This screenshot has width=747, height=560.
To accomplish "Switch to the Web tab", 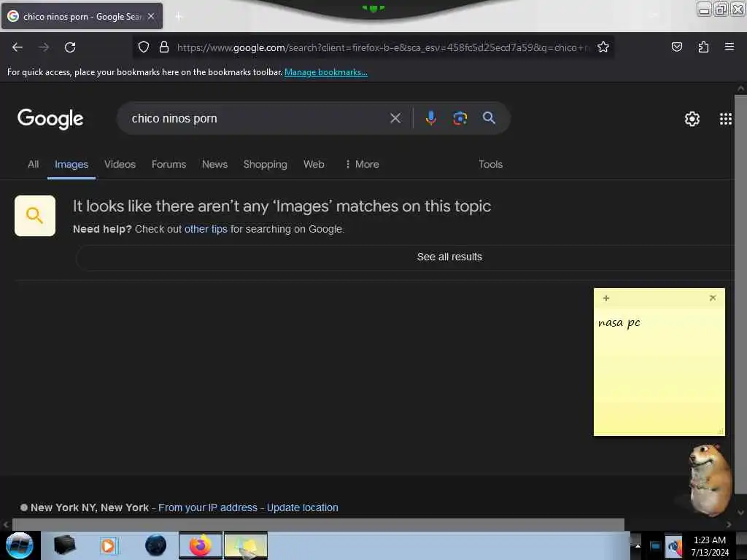I will coord(314,164).
